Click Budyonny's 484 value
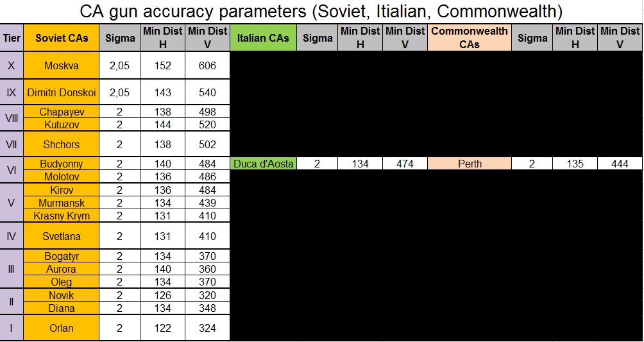Image resolution: width=644 pixels, height=342 pixels. tap(207, 164)
